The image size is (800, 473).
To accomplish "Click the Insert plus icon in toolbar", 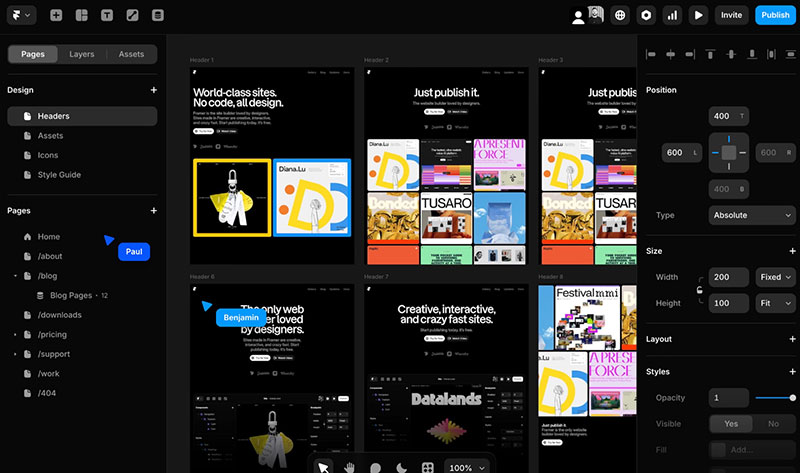I will coord(56,15).
